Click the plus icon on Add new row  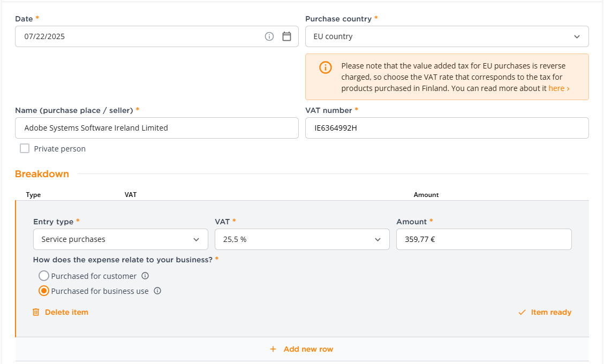point(273,349)
